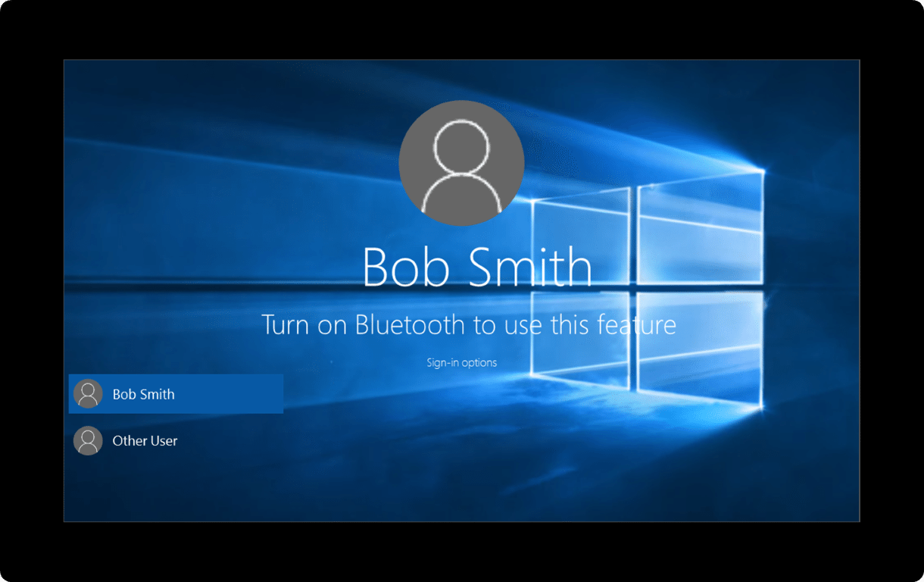Open the Sign-in options link
This screenshot has height=582, width=924.
click(461, 362)
